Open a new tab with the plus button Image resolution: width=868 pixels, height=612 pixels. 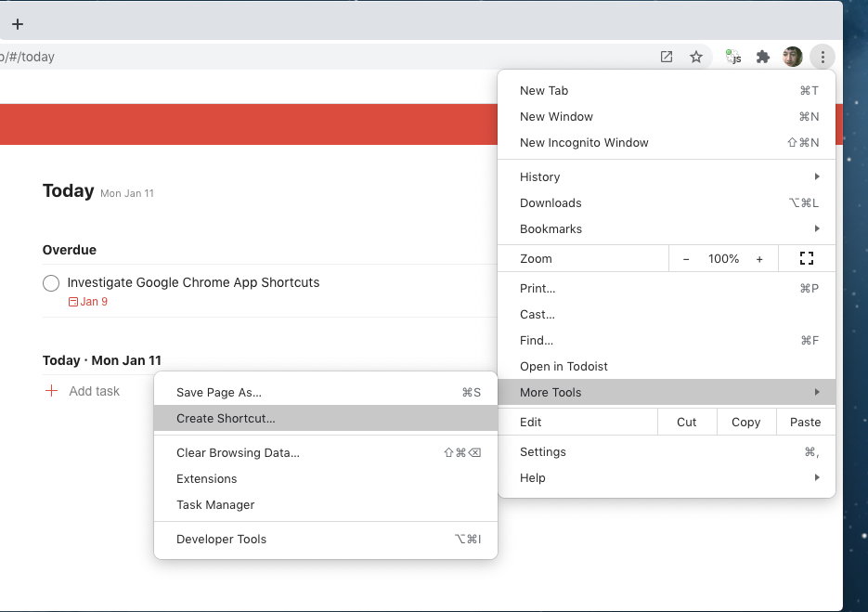[x=18, y=24]
